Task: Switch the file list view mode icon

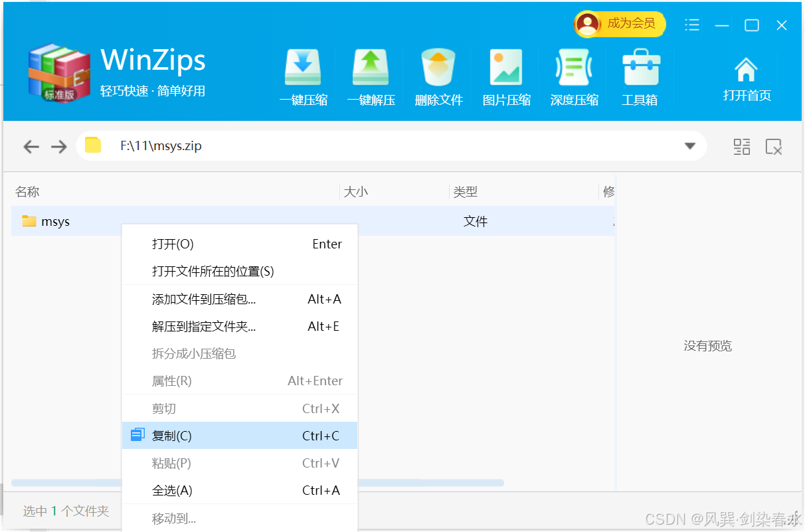Action: (742, 147)
